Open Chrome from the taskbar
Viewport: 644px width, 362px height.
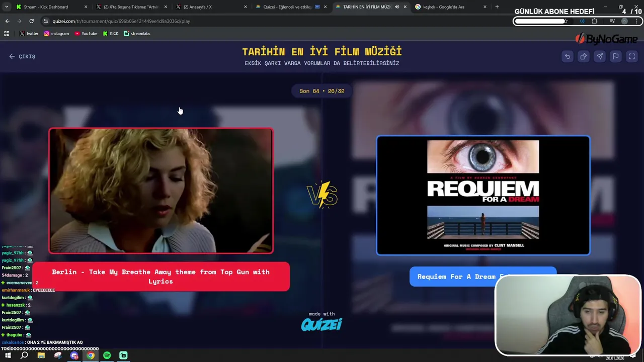(x=91, y=355)
